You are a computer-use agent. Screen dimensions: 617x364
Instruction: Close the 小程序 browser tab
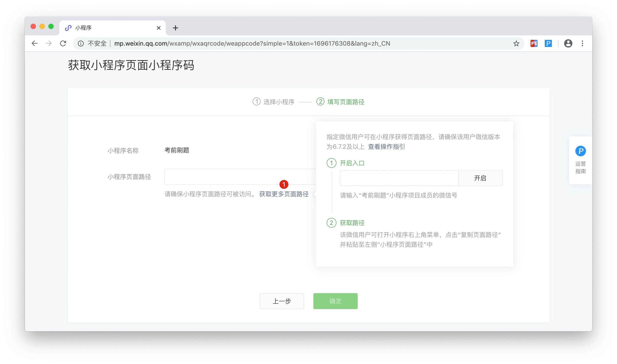(x=159, y=28)
